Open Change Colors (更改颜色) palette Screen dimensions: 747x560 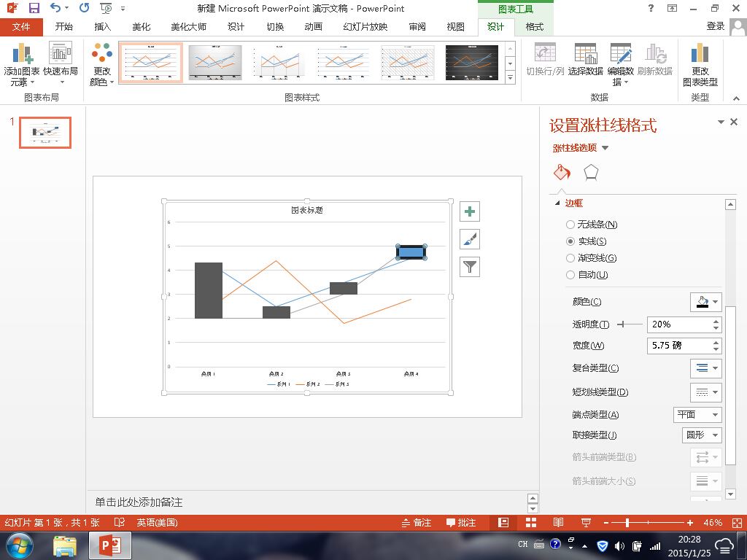pos(102,64)
